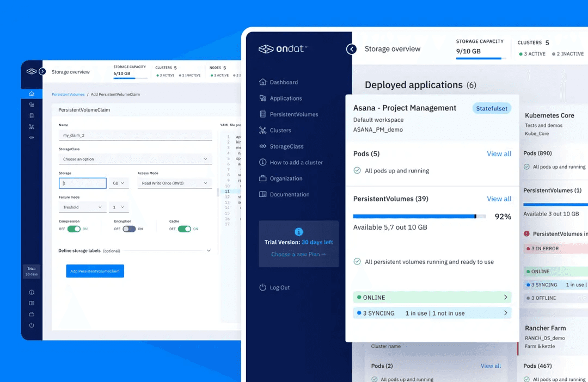This screenshot has width=588, height=382.
Task: Click persistent volumes icon in left window's narrow sidebar
Action: pos(32,115)
